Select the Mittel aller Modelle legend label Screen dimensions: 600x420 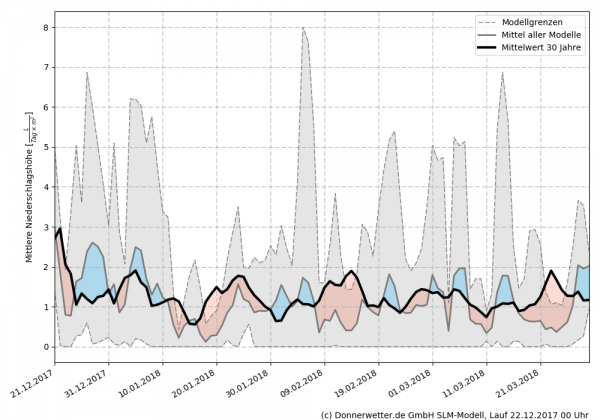pos(549,35)
